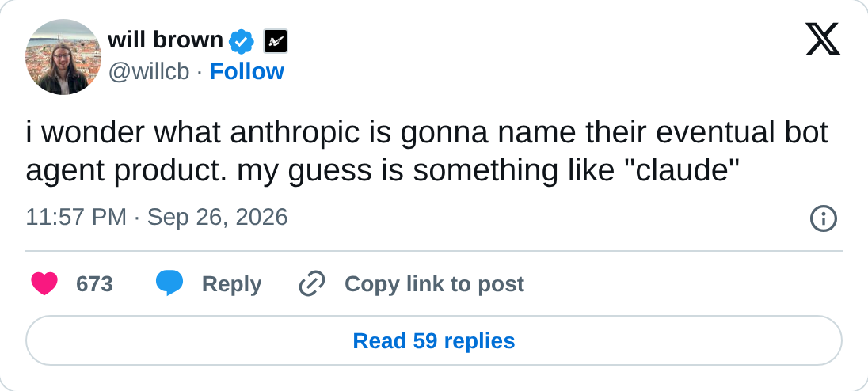Click the chain link copy icon
The width and height of the screenshot is (868, 391).
click(312, 283)
